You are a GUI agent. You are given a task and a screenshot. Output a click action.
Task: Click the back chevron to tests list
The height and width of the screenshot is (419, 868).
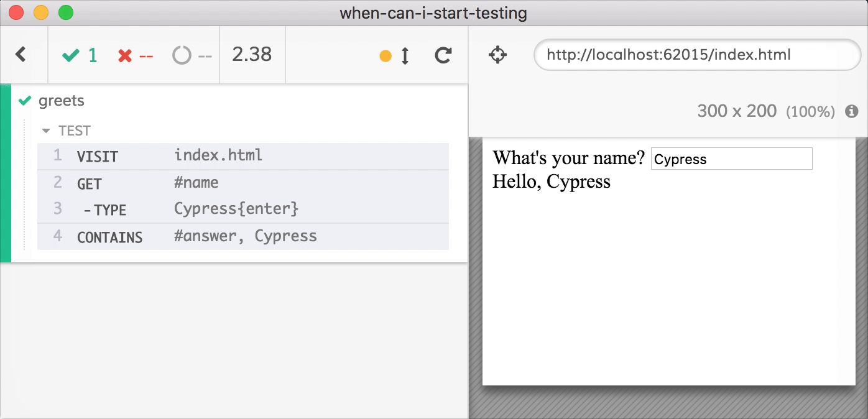click(x=21, y=55)
